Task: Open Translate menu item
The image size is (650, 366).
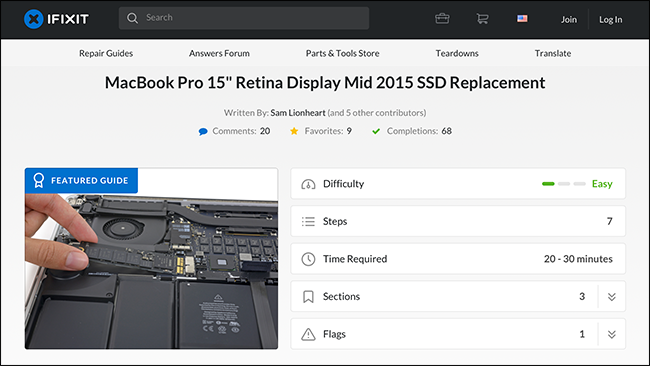Action: [553, 53]
